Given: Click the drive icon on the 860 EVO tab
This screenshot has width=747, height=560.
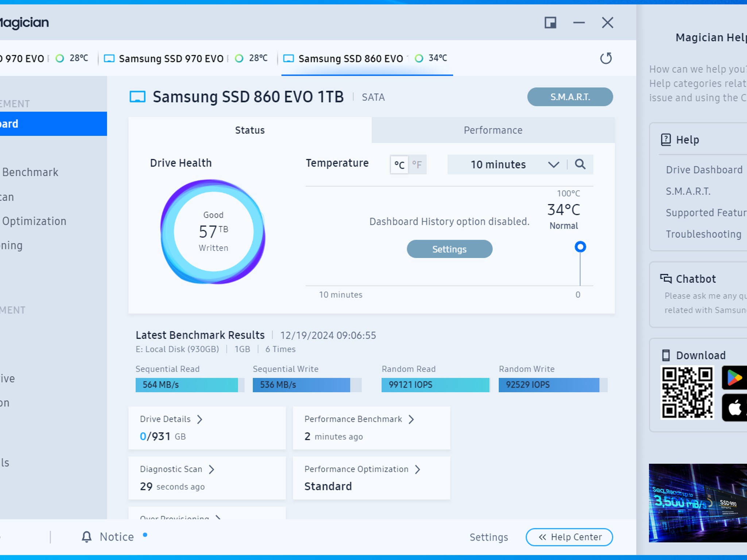Looking at the screenshot, I should click(x=289, y=58).
